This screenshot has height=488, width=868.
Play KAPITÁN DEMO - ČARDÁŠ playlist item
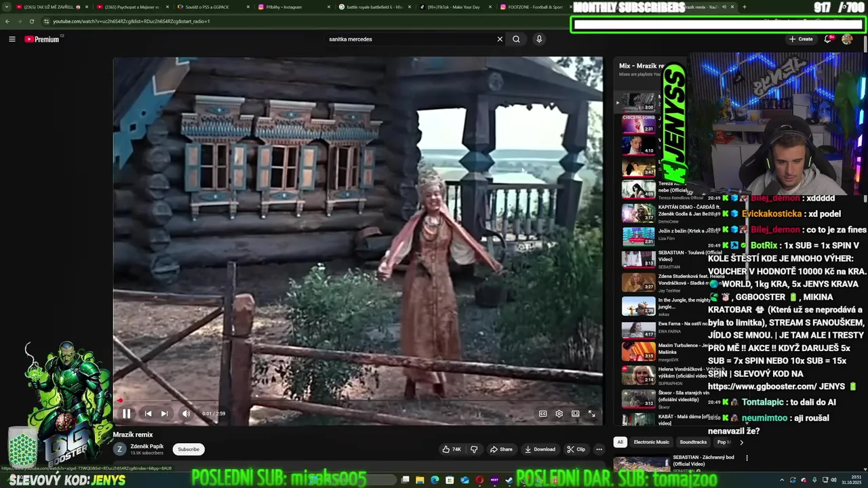coord(671,213)
